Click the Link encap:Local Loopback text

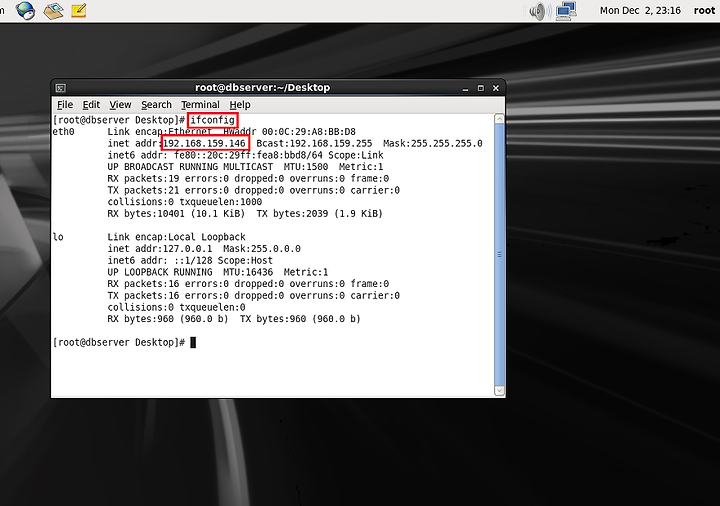tap(176, 237)
